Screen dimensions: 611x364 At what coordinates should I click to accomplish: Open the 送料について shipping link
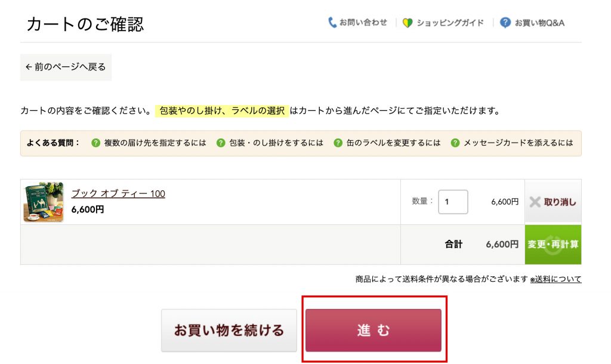point(556,279)
